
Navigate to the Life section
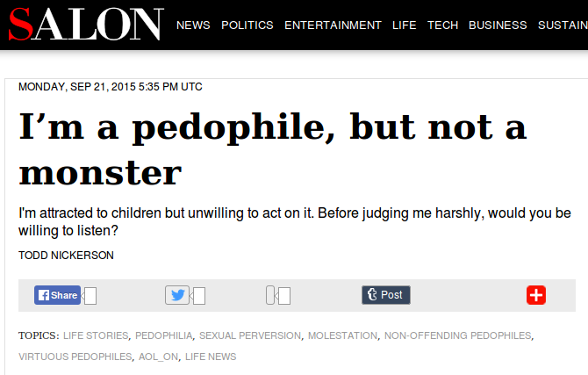pyautogui.click(x=404, y=25)
